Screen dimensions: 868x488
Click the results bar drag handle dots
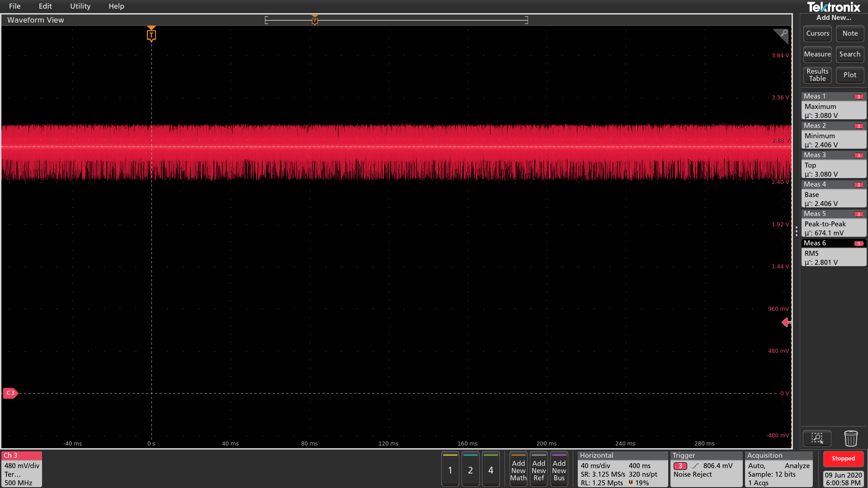click(x=797, y=231)
